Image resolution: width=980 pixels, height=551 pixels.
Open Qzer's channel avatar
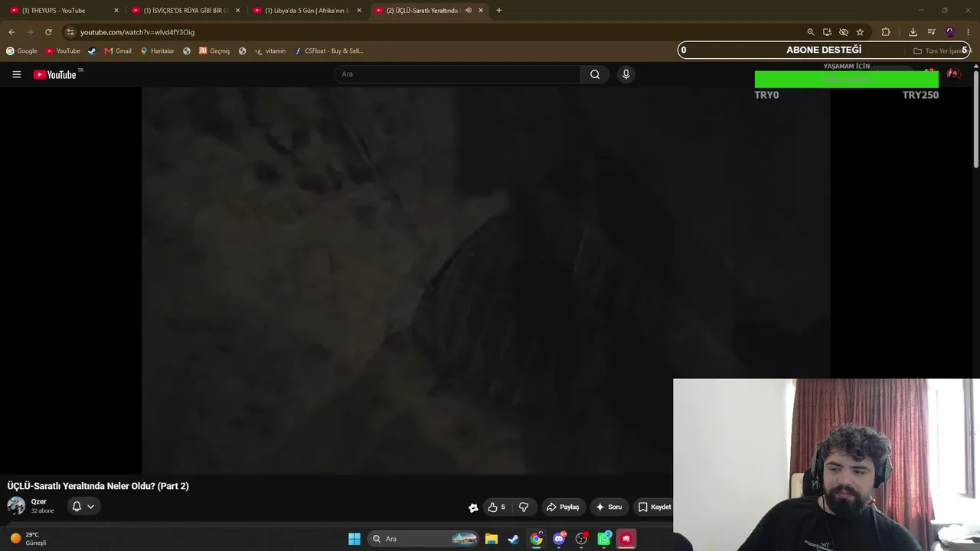[16, 506]
